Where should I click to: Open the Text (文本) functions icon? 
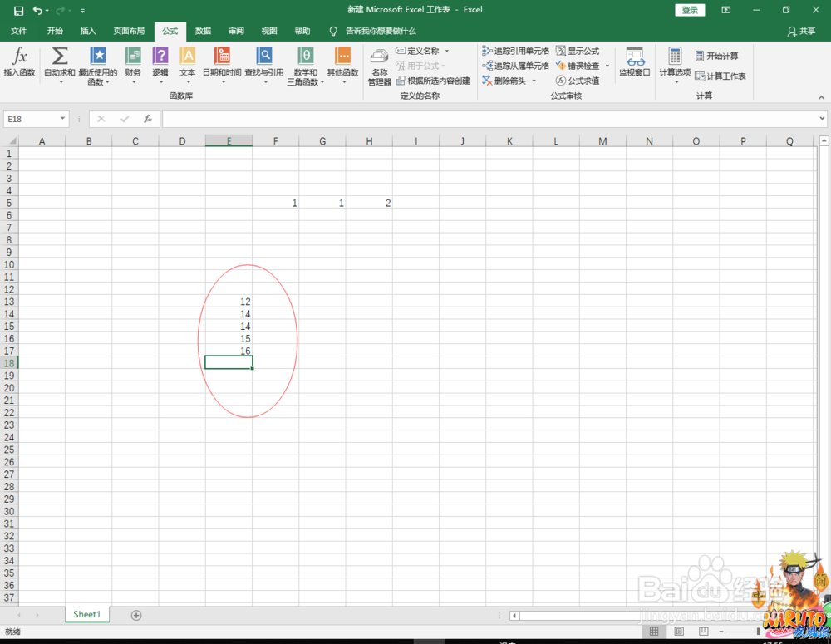tap(188, 57)
